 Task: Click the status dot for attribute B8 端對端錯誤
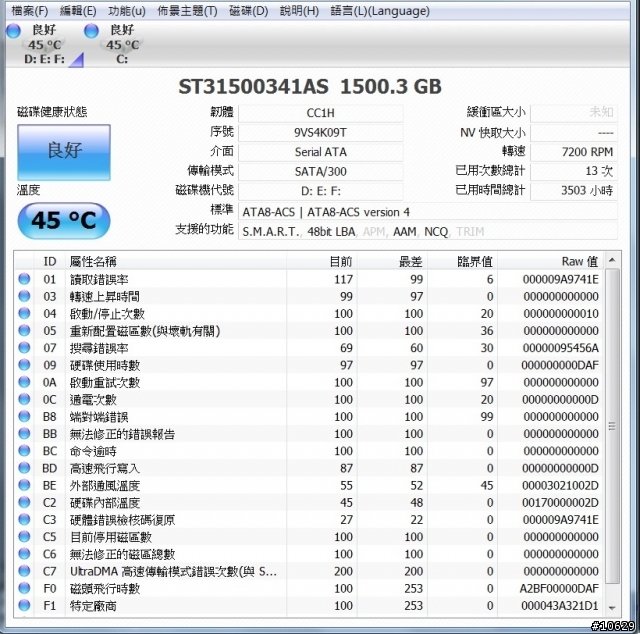pyautogui.click(x=24, y=416)
